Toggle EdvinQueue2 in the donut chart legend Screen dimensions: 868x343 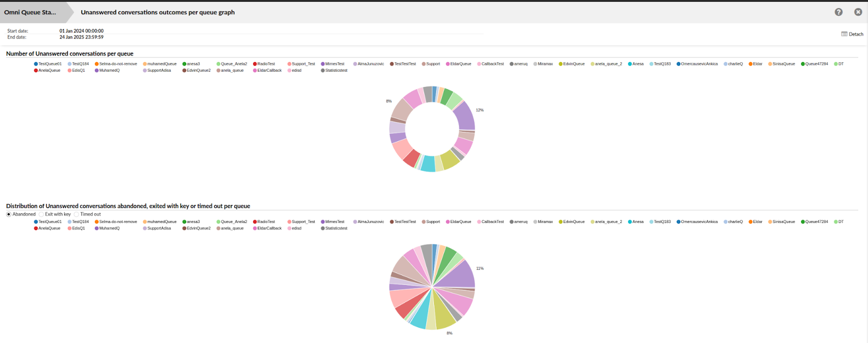click(196, 71)
